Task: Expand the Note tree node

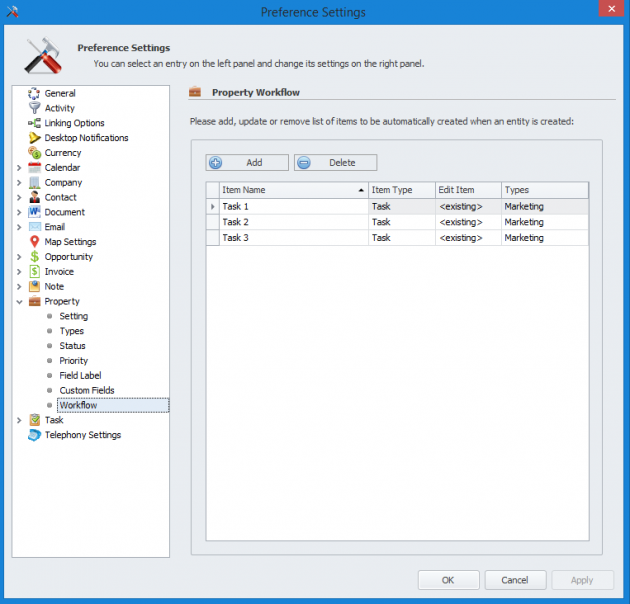Action: (x=19, y=287)
